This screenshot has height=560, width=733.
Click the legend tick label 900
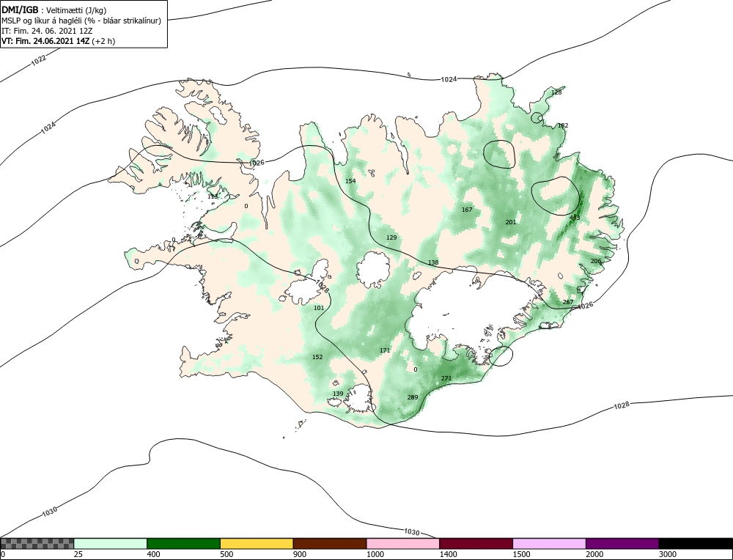point(300,554)
